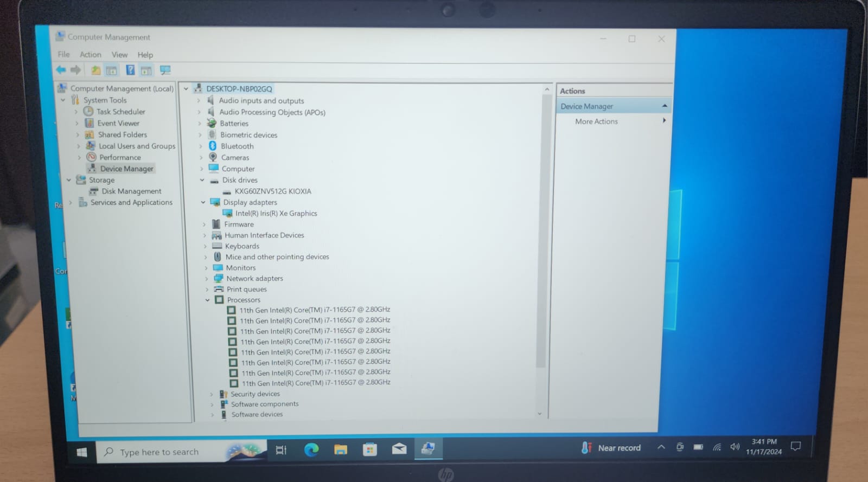The width and height of the screenshot is (868, 482).
Task: Select the Cameras category icon
Action: point(213,157)
